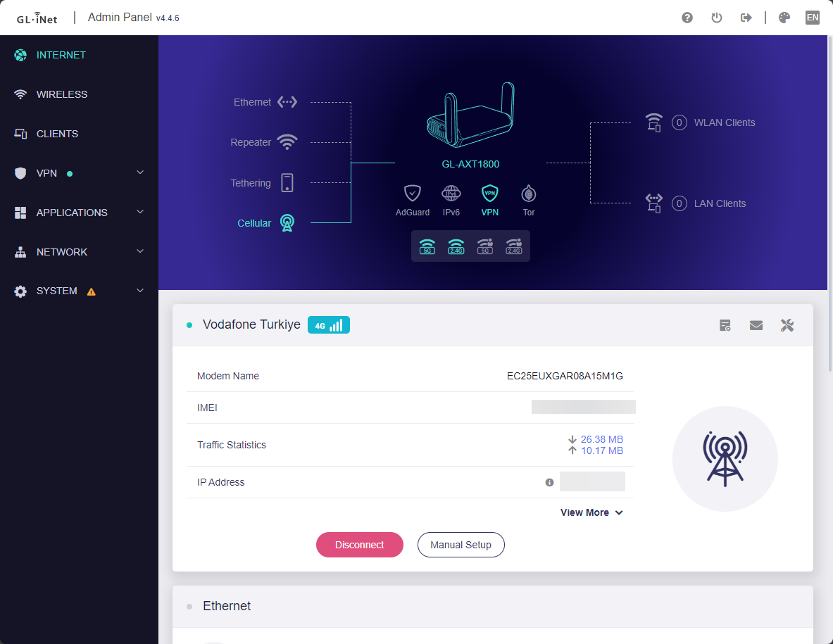Screen dimensions: 833x644
Task: Expand the NETWORK menu chevron
Action: (140, 251)
